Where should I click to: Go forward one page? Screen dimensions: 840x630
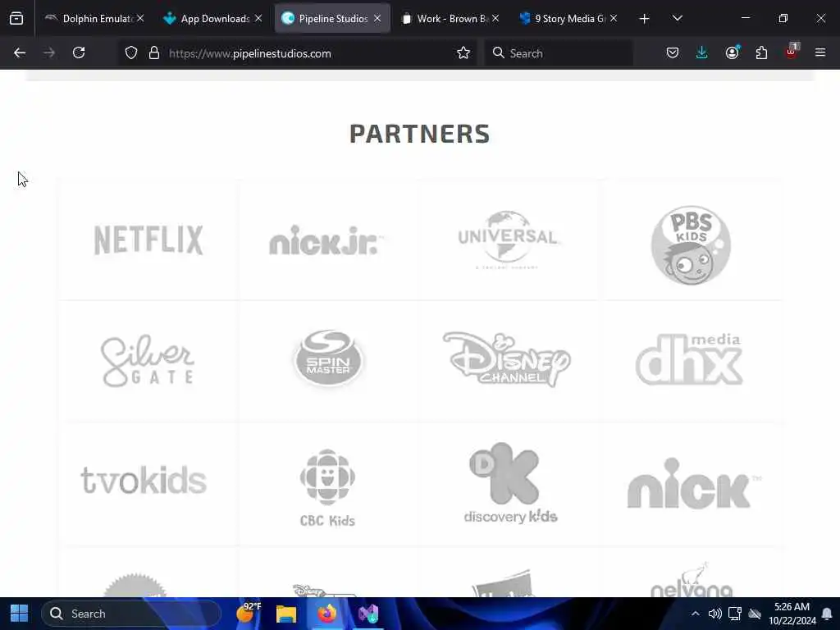49,52
